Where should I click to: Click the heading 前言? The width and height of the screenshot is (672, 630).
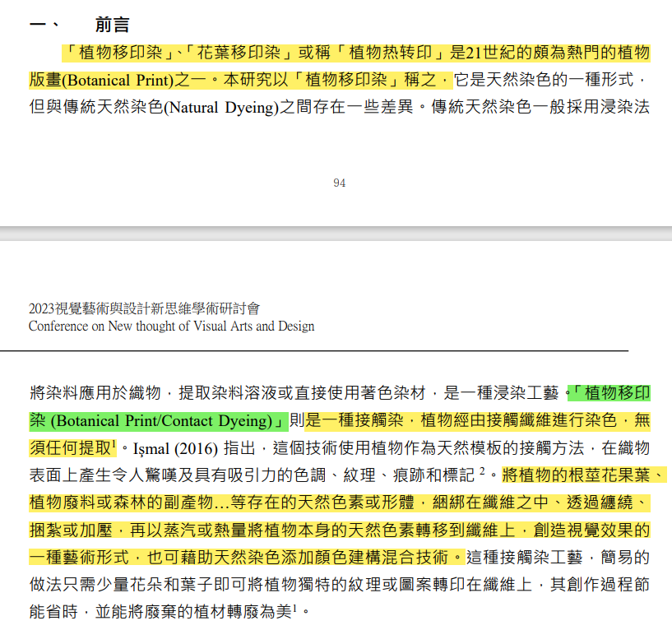112,25
